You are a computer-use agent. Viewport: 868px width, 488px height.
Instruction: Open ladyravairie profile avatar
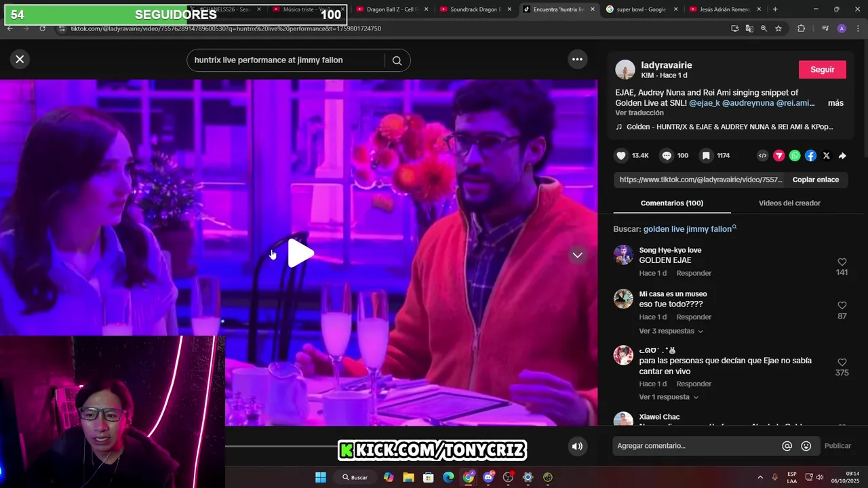[x=625, y=70]
